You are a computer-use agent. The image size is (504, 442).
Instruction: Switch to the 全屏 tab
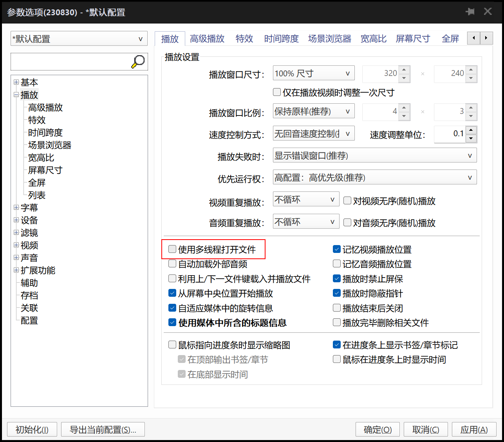coord(450,38)
